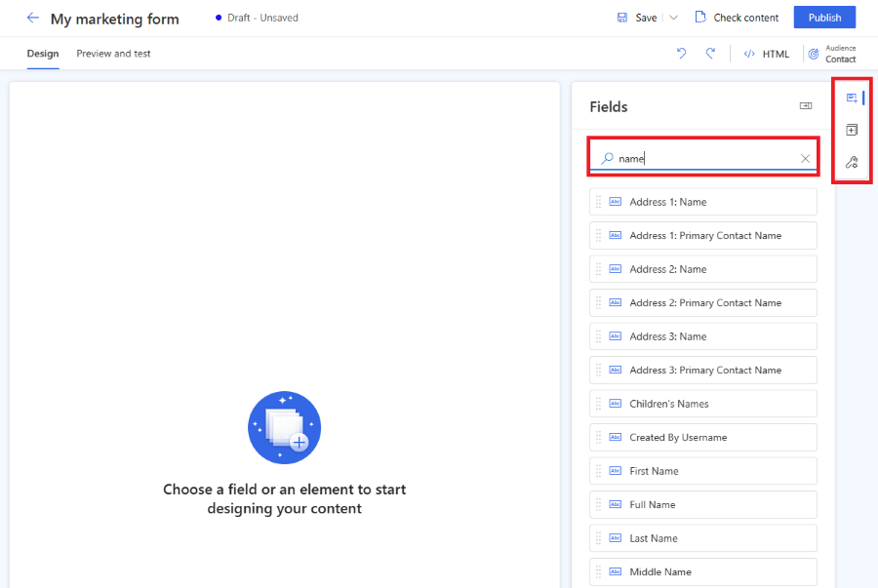Run Check content
The width and height of the screenshot is (878, 588).
coord(737,18)
